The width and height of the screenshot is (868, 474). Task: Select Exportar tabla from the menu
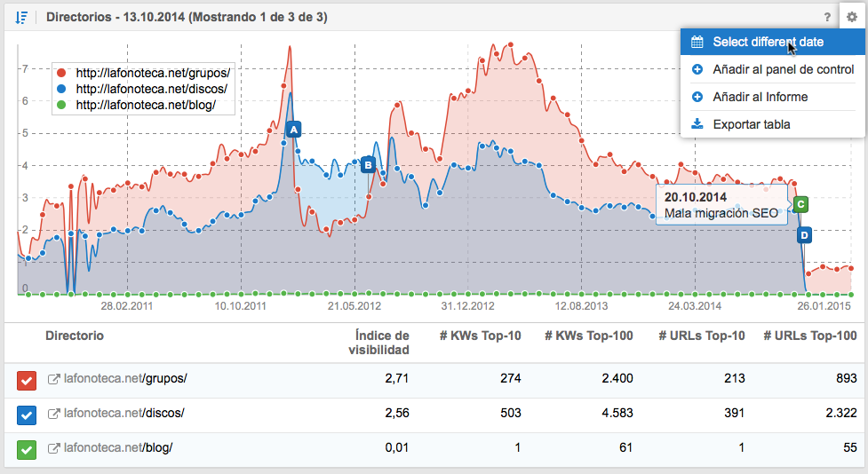pos(751,124)
